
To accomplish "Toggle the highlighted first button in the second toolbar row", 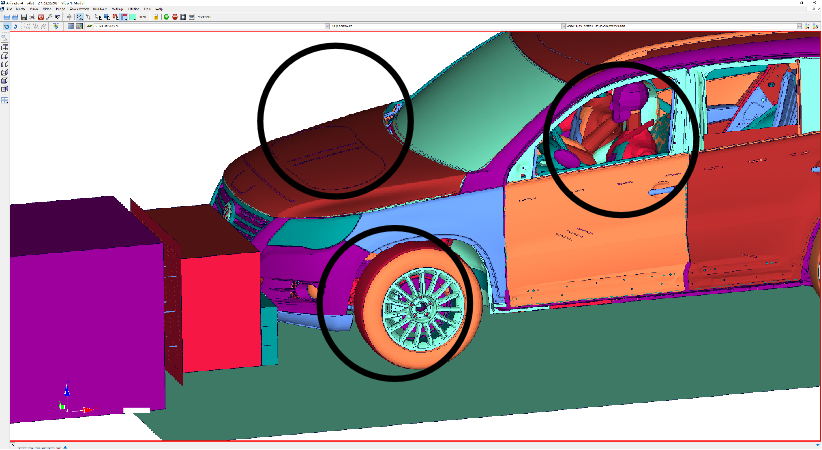I will (x=7, y=26).
